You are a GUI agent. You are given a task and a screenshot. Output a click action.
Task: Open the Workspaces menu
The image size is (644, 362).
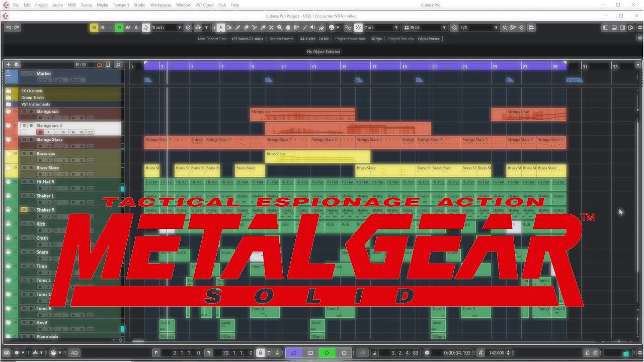[160, 5]
